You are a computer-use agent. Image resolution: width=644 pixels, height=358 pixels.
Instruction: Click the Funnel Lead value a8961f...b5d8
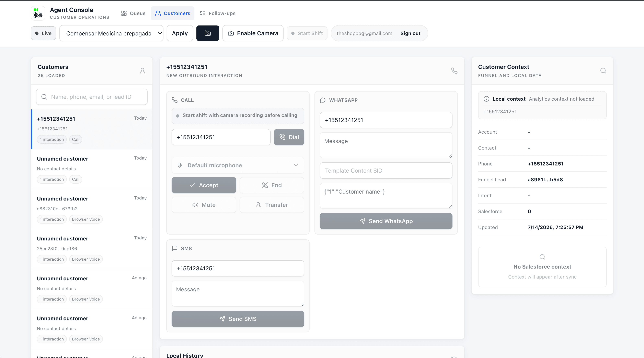click(545, 180)
